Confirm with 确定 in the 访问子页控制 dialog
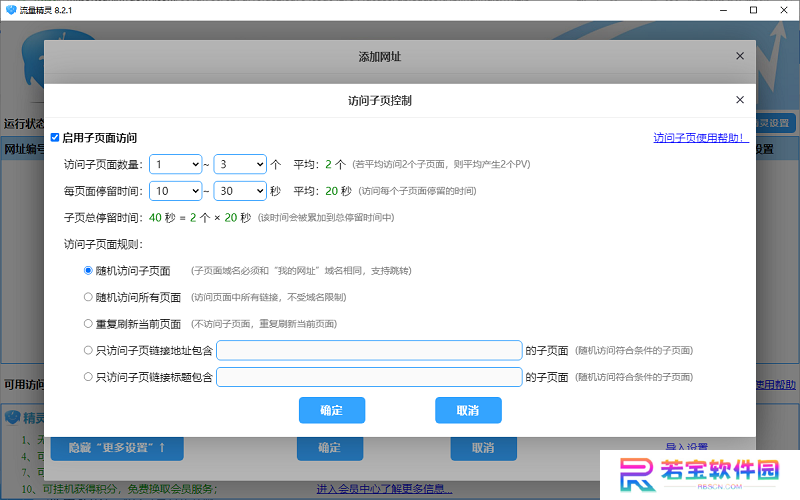The width and height of the screenshot is (800, 500). [332, 410]
